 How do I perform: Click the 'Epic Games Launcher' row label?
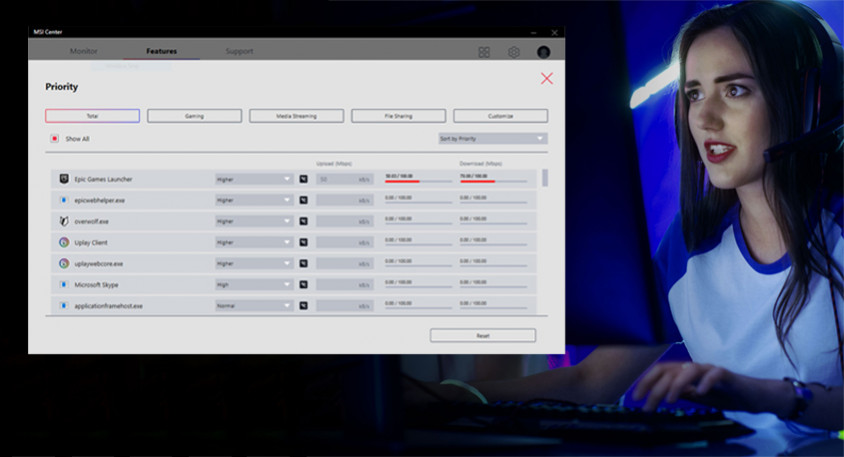(x=103, y=179)
